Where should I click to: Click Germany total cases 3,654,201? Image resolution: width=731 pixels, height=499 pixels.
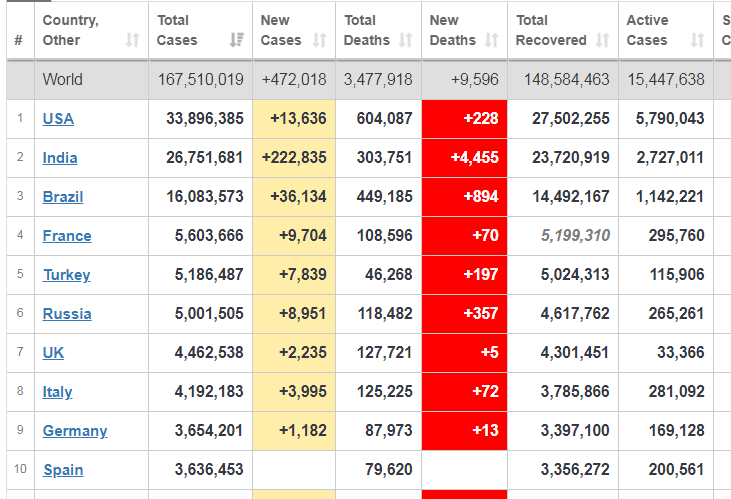coord(209,430)
